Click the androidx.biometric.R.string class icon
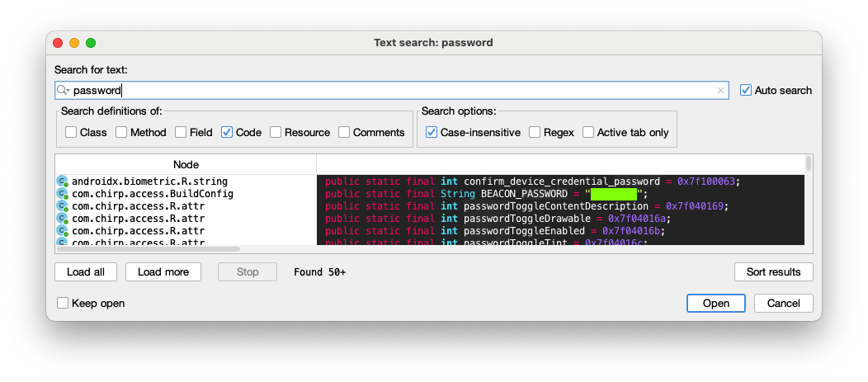Screen dimensions: 868x382 pyautogui.click(x=62, y=182)
